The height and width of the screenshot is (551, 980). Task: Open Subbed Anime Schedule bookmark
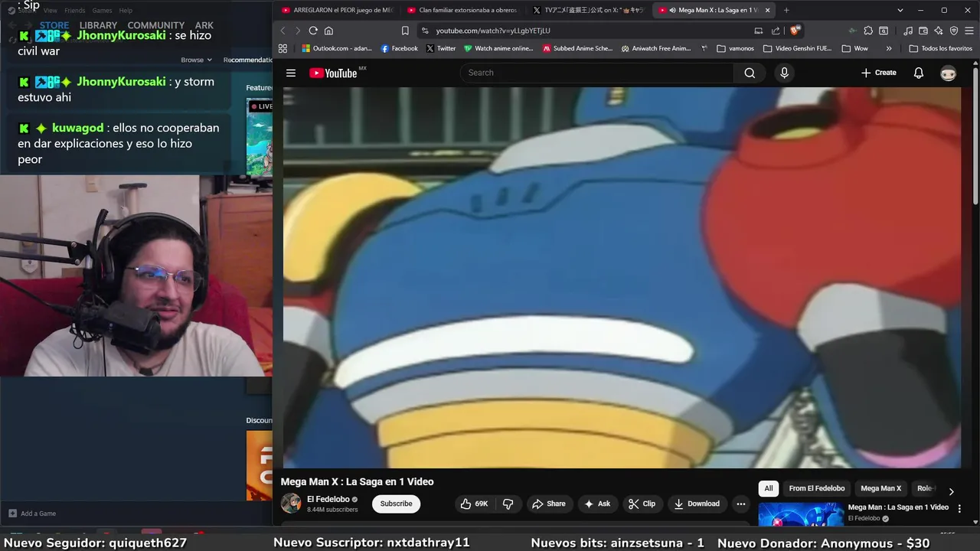click(x=577, y=48)
